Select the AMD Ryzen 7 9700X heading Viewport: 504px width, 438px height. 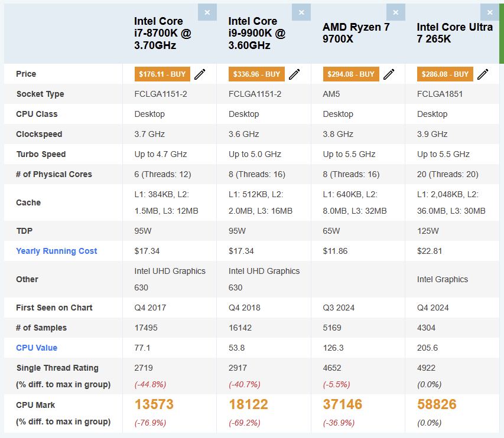pos(356,32)
